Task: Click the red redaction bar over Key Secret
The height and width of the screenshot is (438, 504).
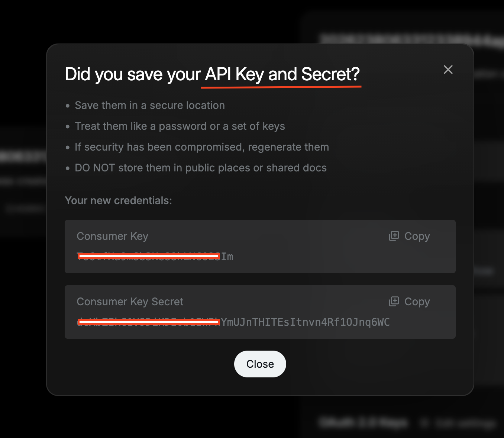Action: (x=149, y=322)
